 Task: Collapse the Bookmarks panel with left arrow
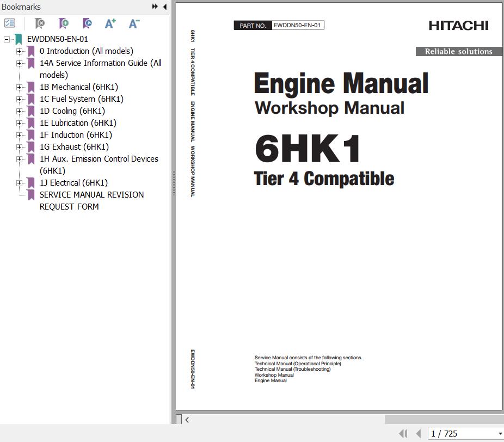pos(165,7)
